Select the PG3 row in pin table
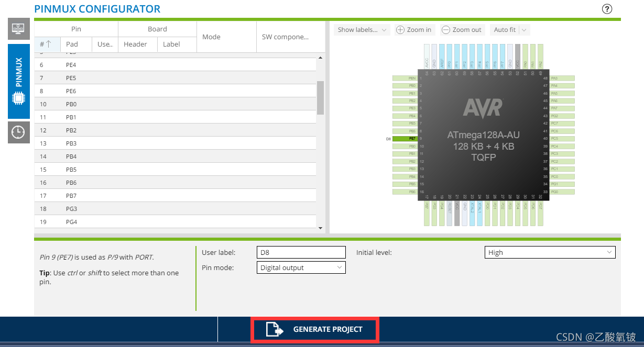644x347 pixels. point(175,209)
